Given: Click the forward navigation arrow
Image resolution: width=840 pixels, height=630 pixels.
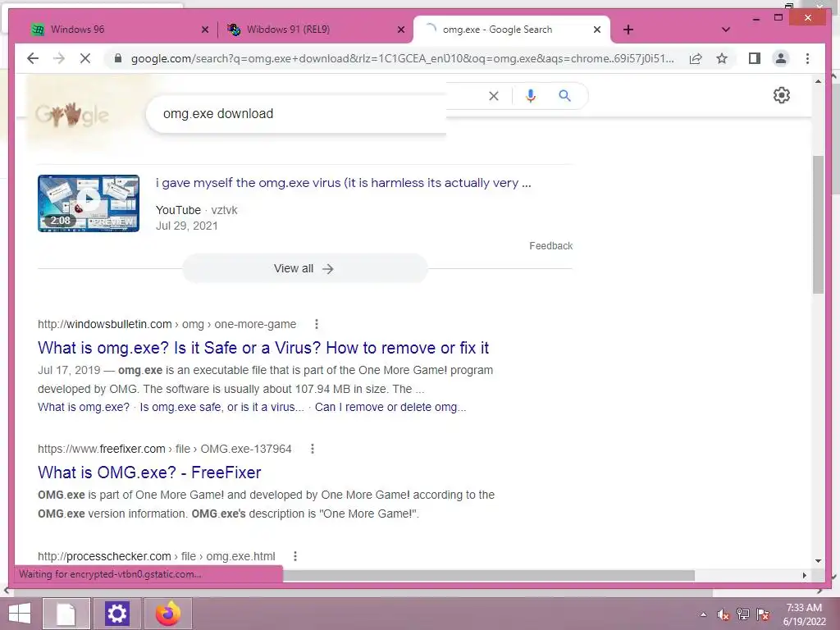Looking at the screenshot, I should tap(59, 58).
